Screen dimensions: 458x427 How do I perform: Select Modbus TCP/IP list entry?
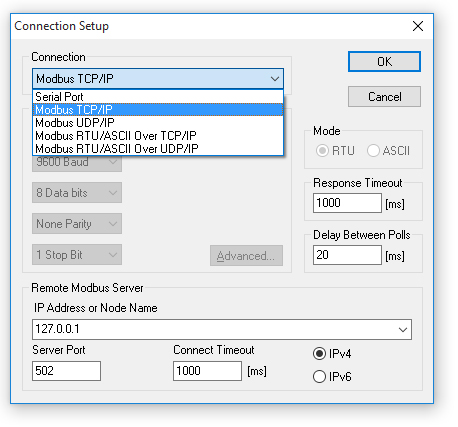(x=158, y=110)
